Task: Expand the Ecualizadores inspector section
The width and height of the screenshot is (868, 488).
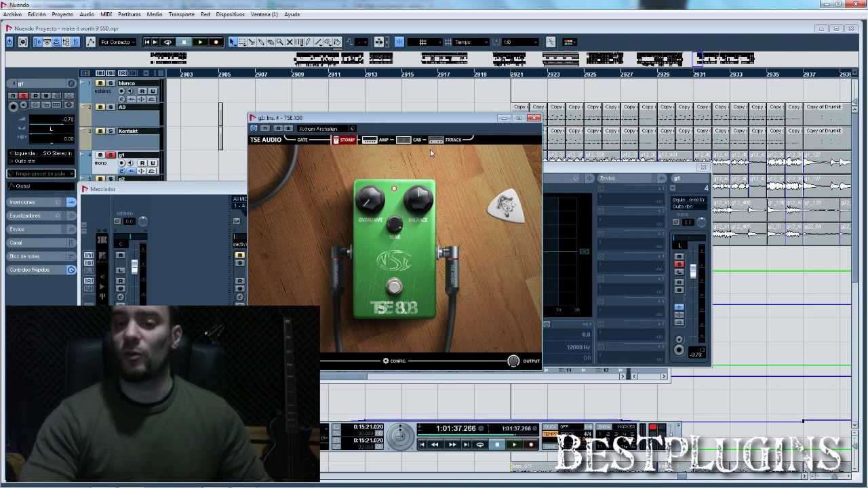Action: [41, 216]
